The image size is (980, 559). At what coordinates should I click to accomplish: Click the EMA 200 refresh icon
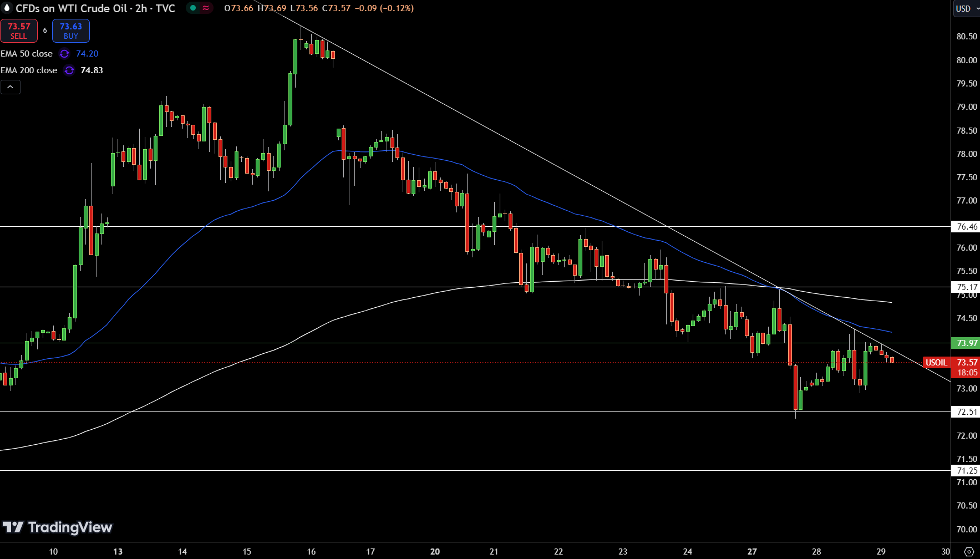click(x=69, y=70)
